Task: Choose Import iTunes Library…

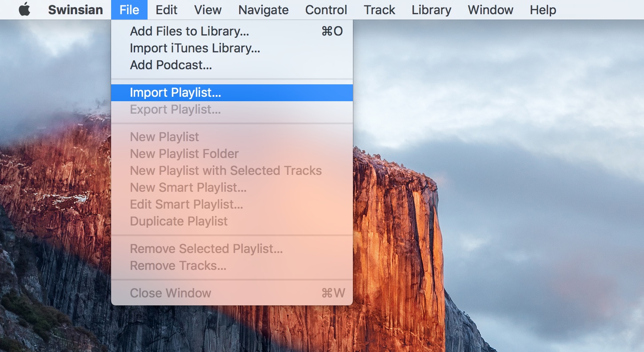Action: coord(232,48)
